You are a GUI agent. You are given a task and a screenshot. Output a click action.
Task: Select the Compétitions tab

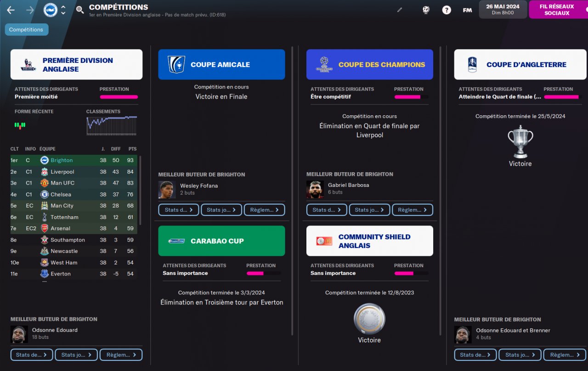coord(26,29)
